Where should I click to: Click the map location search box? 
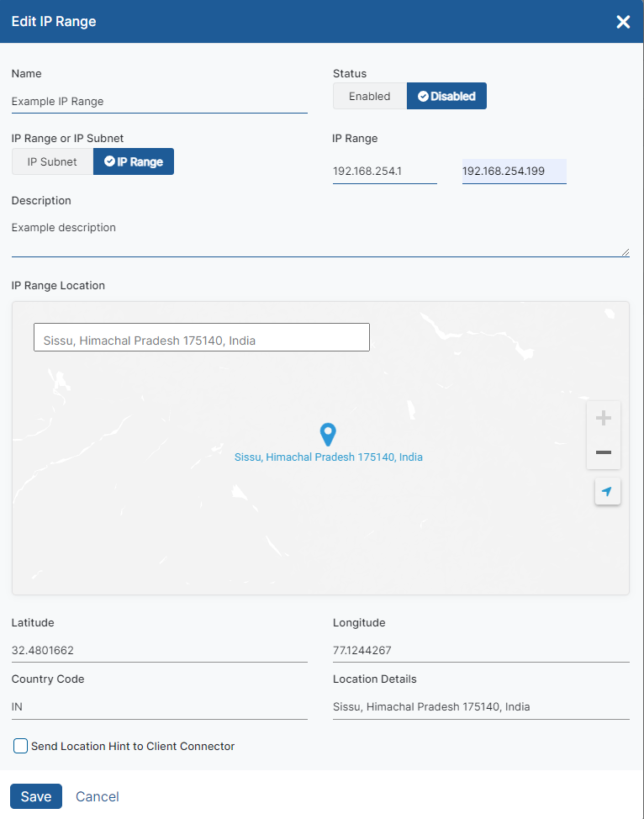tap(201, 341)
